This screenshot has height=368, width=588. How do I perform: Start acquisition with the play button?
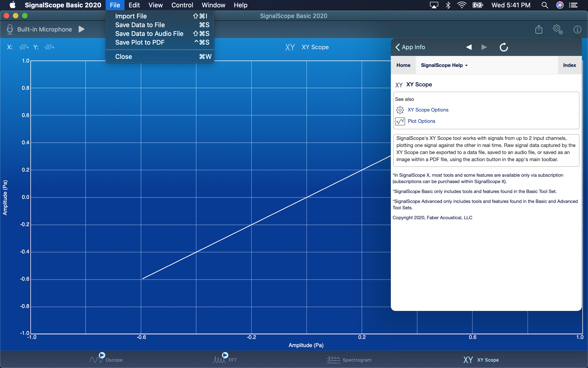82,29
